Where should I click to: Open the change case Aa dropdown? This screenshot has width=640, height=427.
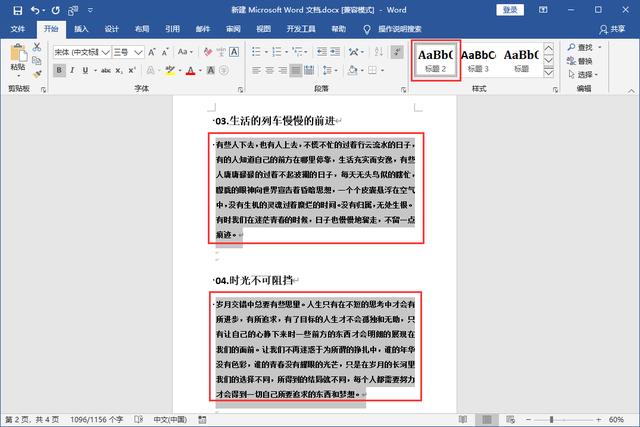(185, 52)
